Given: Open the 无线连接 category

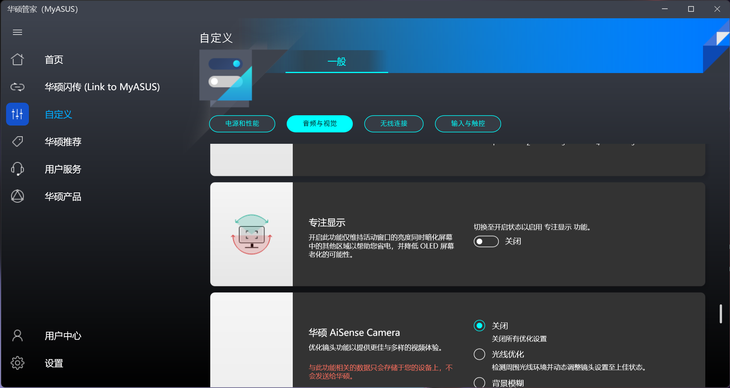Looking at the screenshot, I should [x=394, y=124].
